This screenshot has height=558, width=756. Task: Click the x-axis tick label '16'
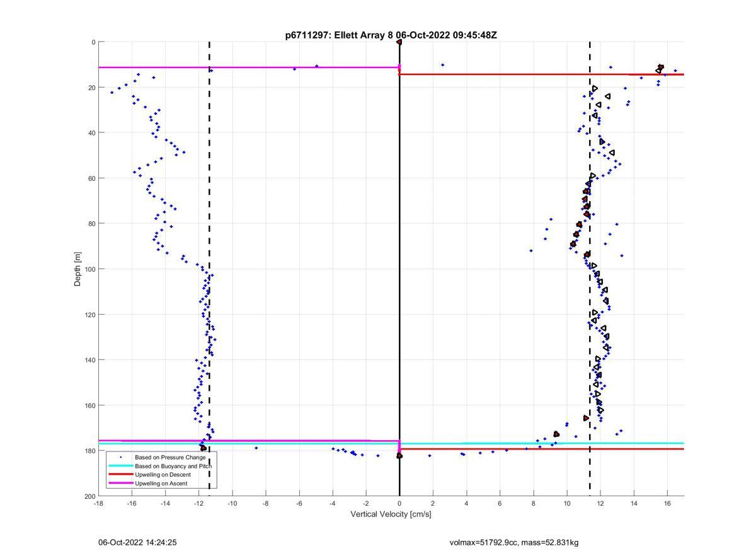667,503
